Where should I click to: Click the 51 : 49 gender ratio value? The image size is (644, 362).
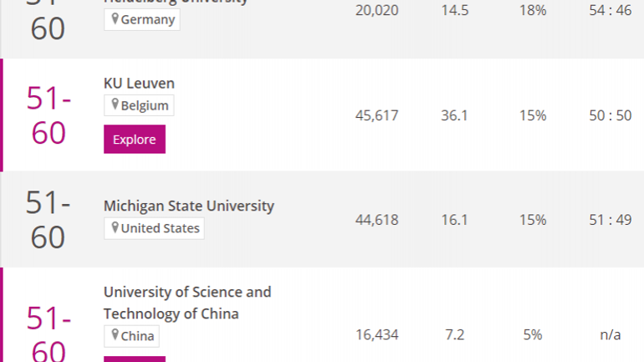(x=611, y=220)
